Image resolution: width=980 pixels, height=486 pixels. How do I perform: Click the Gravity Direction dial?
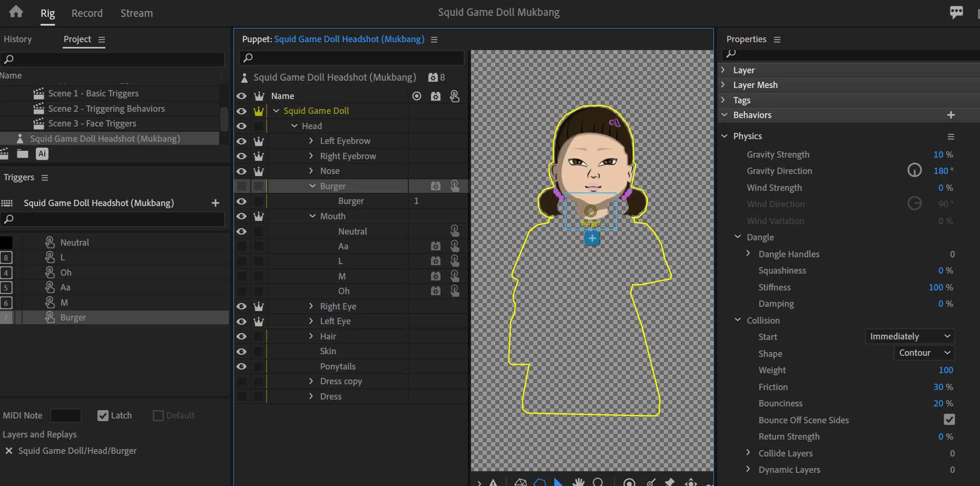[x=915, y=171]
